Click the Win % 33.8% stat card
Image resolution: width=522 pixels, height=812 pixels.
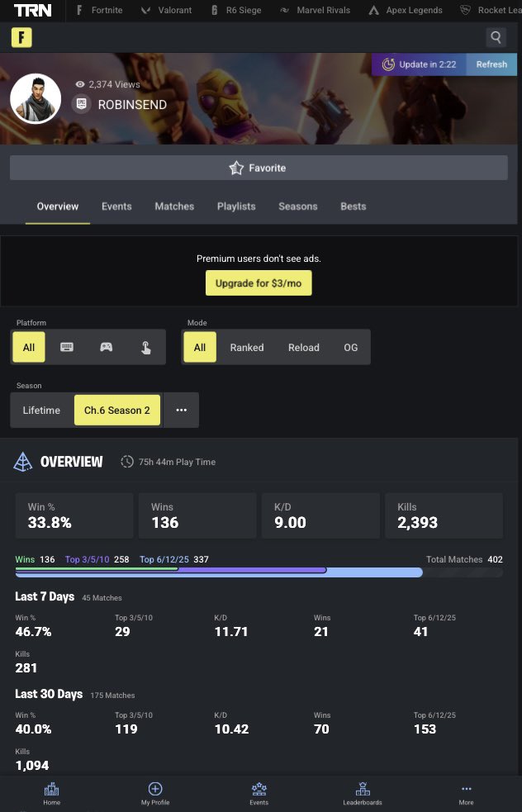point(74,515)
